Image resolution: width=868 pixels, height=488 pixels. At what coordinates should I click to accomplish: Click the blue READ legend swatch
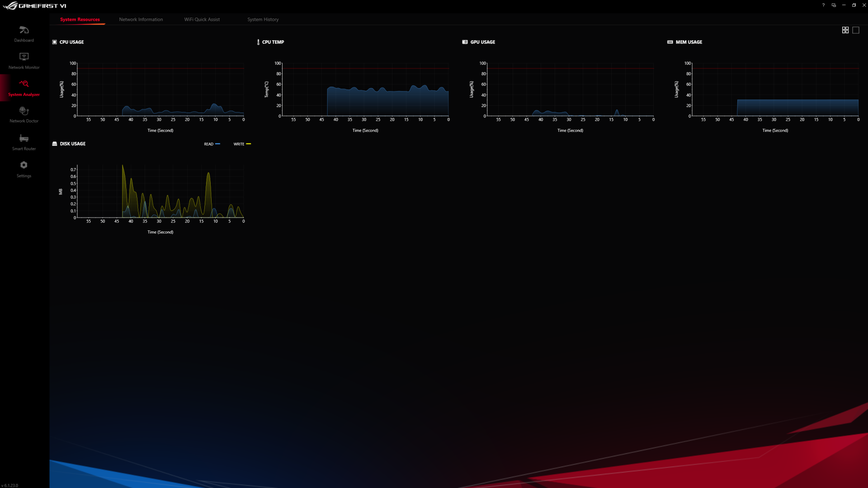click(x=218, y=144)
